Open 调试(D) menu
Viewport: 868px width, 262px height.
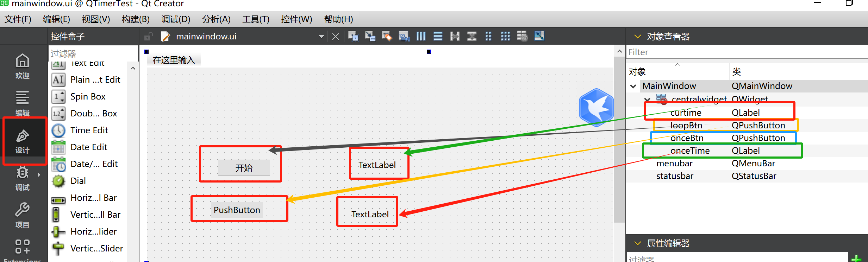pos(176,19)
